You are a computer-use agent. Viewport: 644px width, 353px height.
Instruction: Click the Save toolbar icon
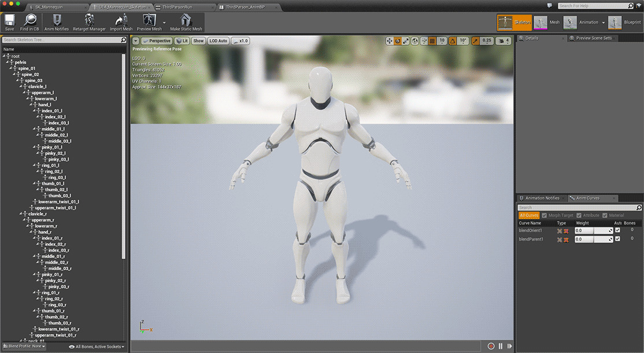click(x=9, y=21)
